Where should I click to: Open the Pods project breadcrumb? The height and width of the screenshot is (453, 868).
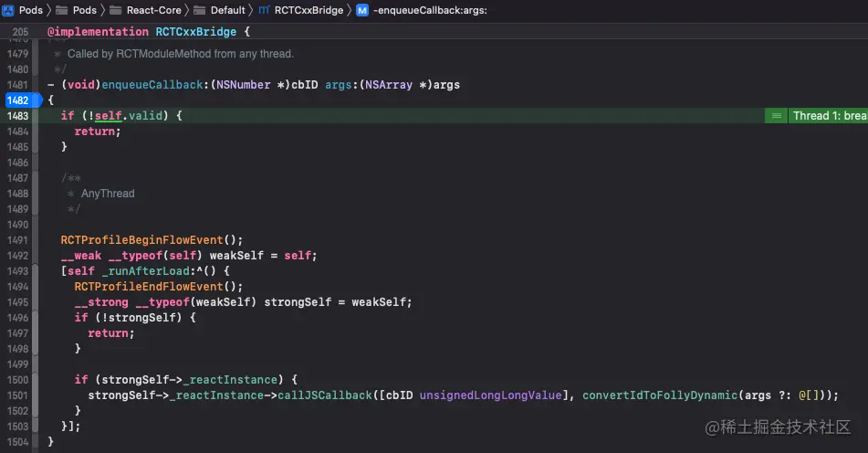point(23,10)
